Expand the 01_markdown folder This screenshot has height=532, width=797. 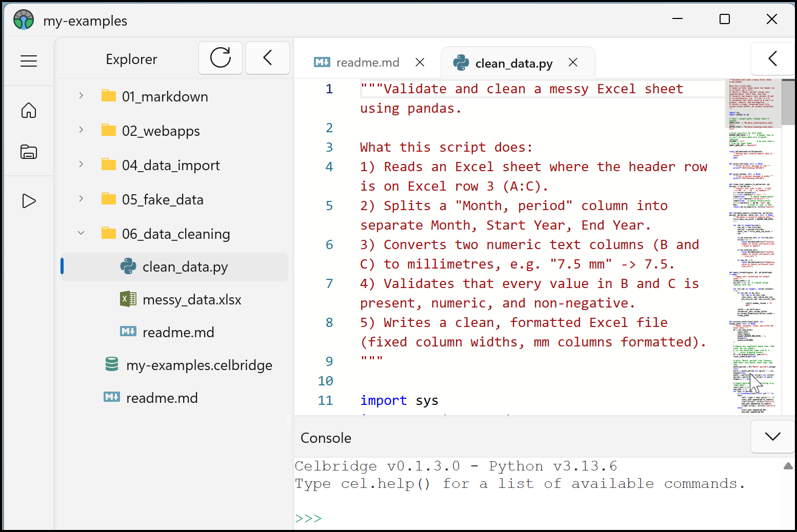(81, 95)
